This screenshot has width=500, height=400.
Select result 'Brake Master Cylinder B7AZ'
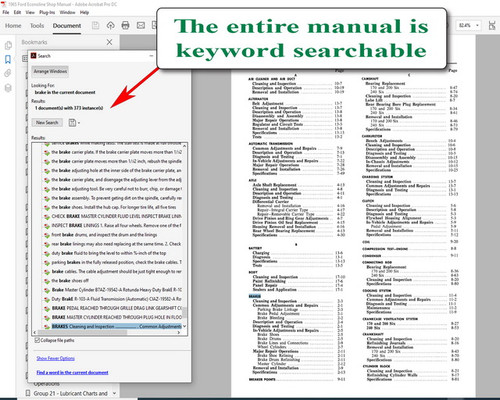click(x=116, y=290)
